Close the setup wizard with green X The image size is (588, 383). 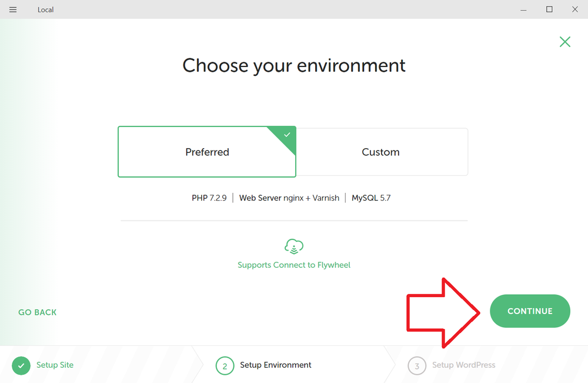tap(564, 42)
